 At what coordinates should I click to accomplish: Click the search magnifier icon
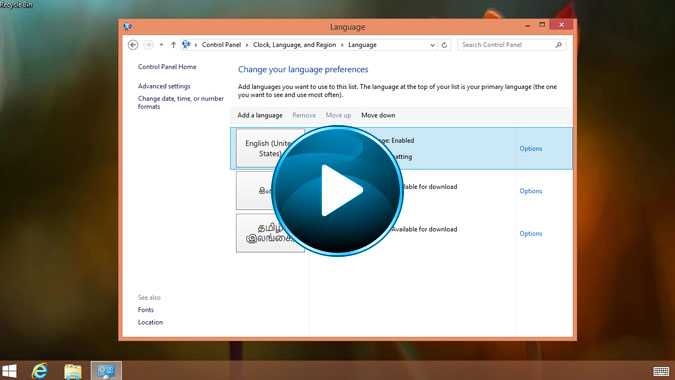pyautogui.click(x=559, y=45)
